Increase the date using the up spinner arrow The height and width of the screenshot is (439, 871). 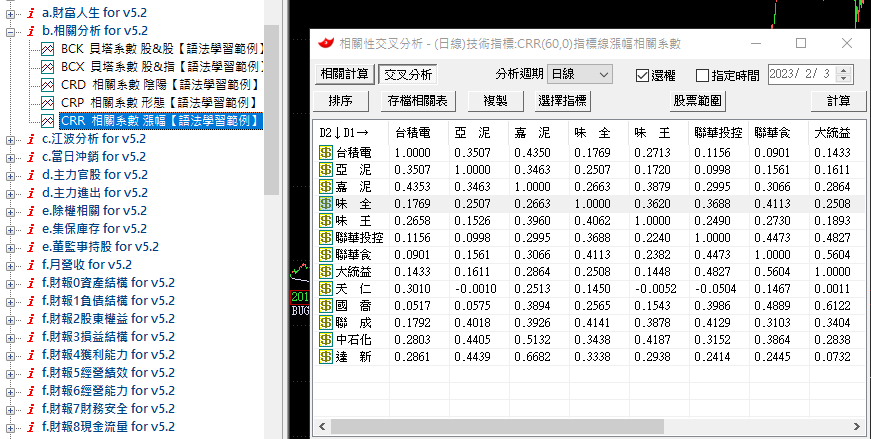coord(844,70)
